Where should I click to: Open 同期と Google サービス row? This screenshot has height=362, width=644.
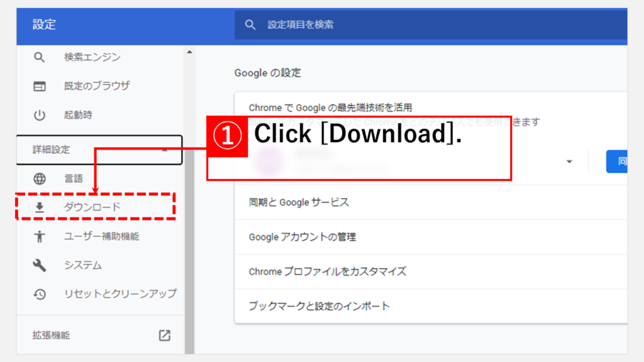point(431,202)
